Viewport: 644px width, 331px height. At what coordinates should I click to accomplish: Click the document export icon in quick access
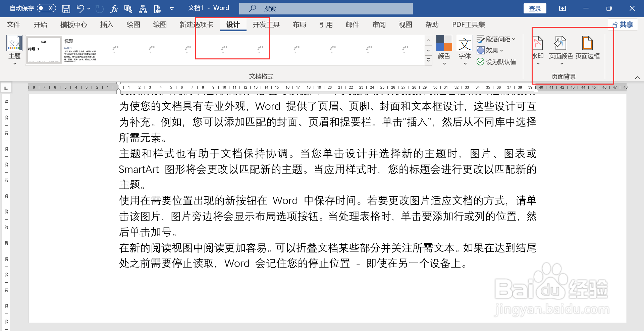[158, 9]
